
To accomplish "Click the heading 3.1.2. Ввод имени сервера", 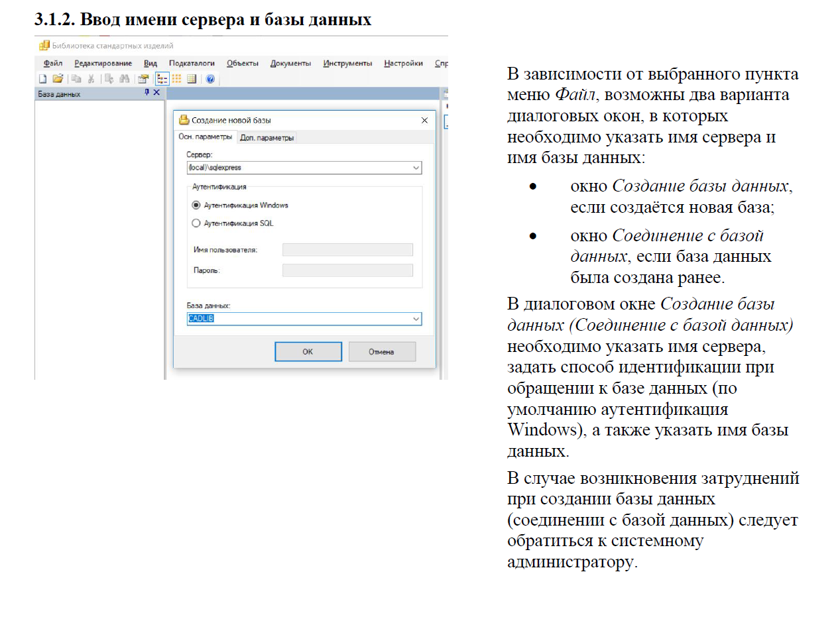I will coord(203,19).
